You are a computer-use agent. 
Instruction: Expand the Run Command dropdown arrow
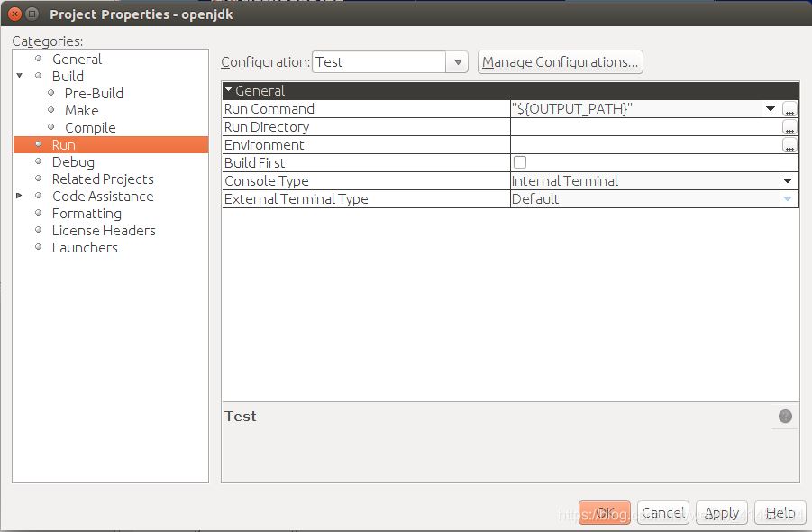(771, 109)
